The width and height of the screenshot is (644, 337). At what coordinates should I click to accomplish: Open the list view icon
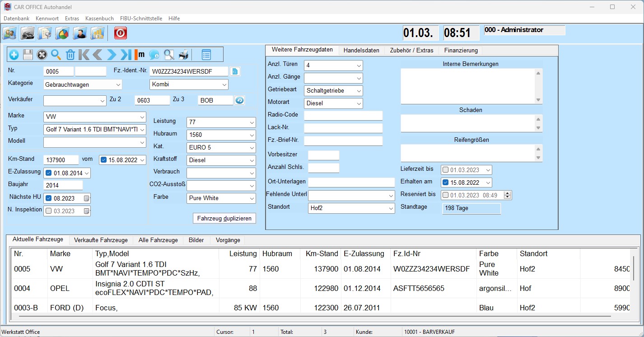click(x=206, y=55)
